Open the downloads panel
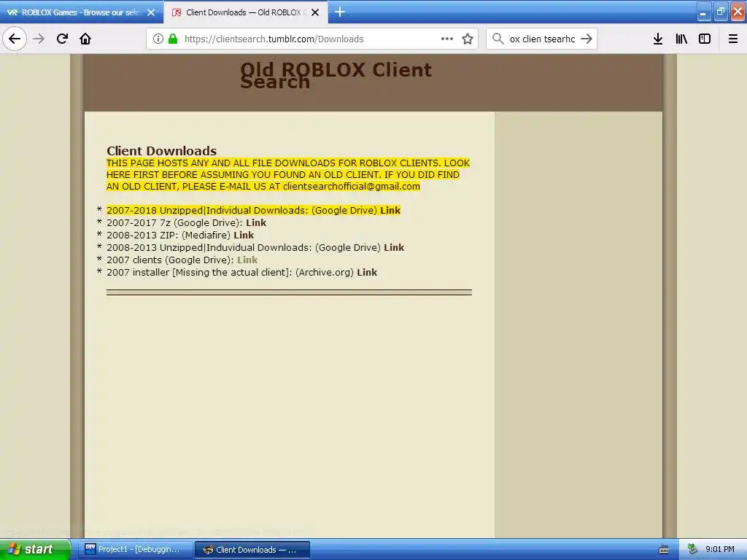Image resolution: width=747 pixels, height=560 pixels. (658, 39)
